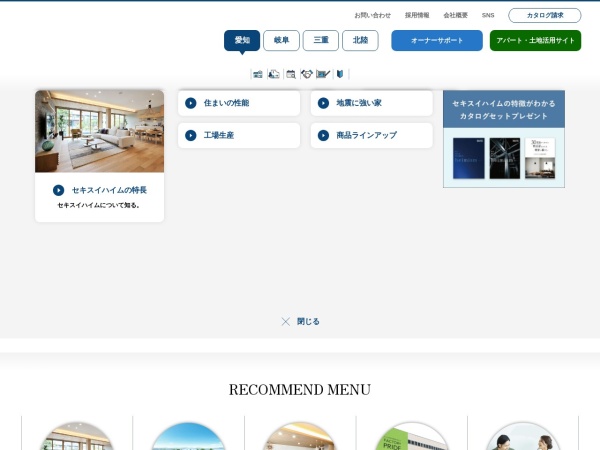
Task: Select the blueprint with pencil icon
Action: click(323, 74)
